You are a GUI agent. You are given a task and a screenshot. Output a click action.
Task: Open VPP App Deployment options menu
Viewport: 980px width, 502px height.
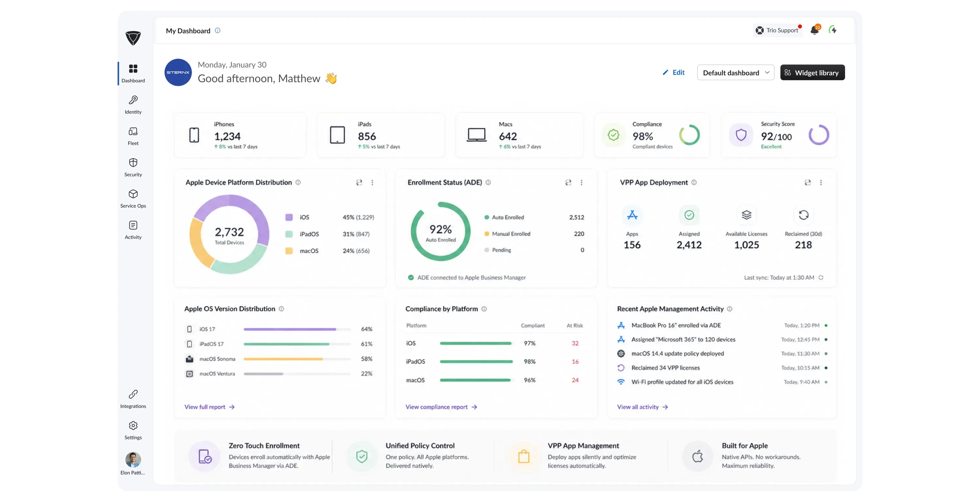click(821, 182)
